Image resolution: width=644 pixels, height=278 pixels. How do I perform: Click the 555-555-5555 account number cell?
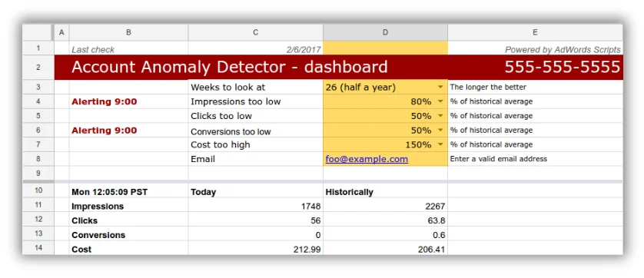coord(563,67)
